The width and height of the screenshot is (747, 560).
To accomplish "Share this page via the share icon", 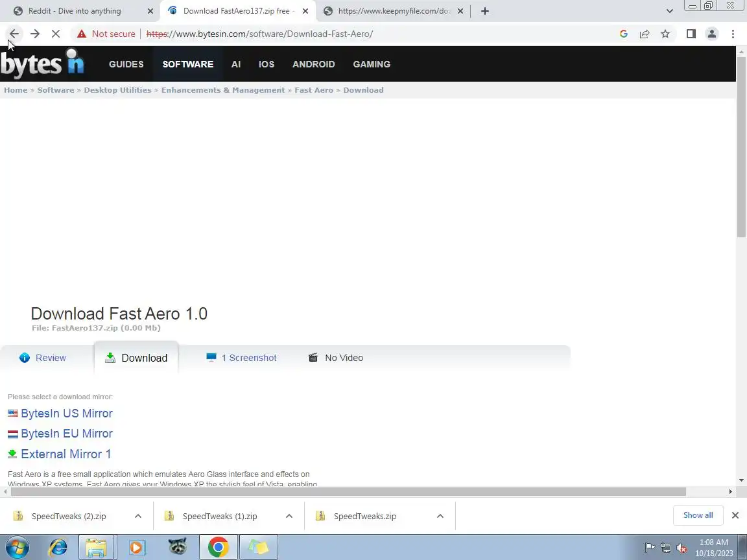I will (645, 34).
